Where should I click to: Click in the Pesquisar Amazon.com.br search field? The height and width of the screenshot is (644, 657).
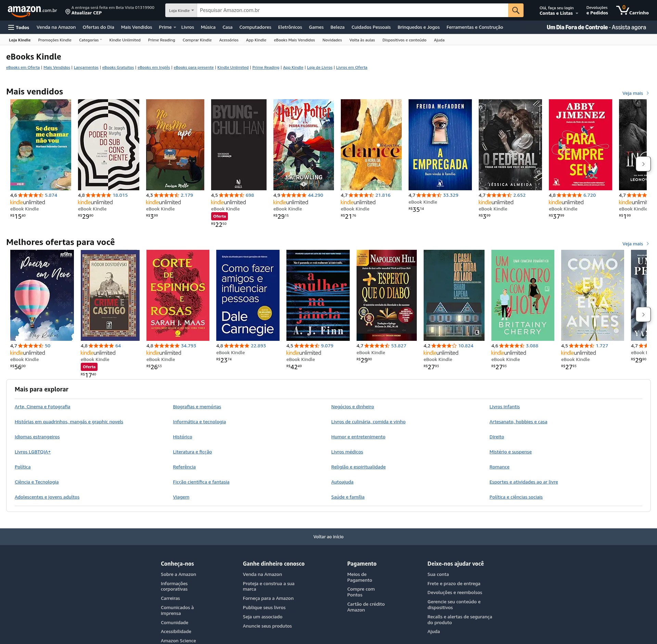352,10
